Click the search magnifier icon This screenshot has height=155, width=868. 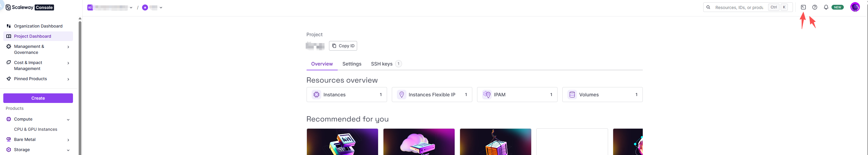click(708, 7)
